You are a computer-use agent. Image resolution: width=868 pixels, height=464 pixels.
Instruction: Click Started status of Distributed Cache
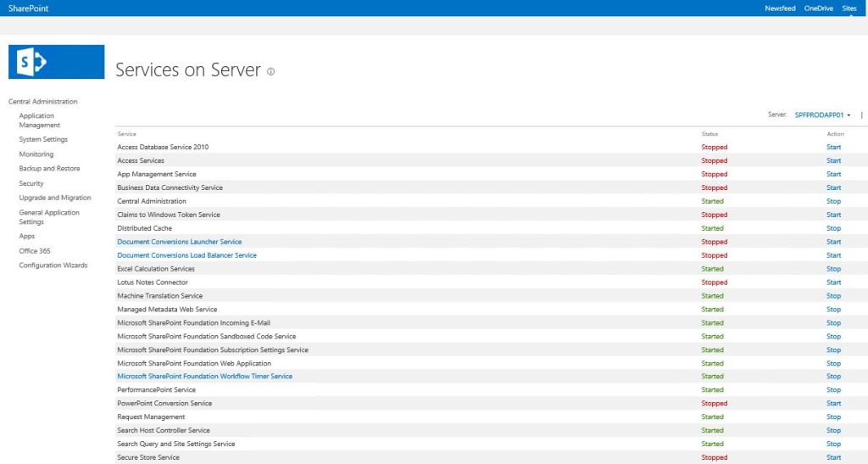pyautogui.click(x=712, y=228)
